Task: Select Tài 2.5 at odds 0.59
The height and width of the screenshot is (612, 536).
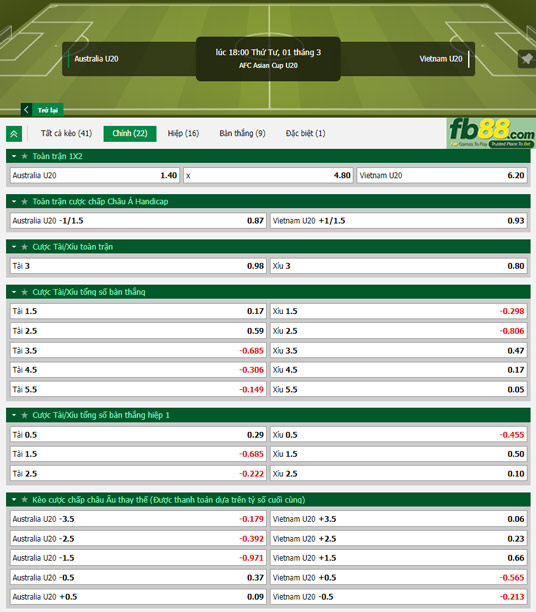Action: tap(138, 331)
